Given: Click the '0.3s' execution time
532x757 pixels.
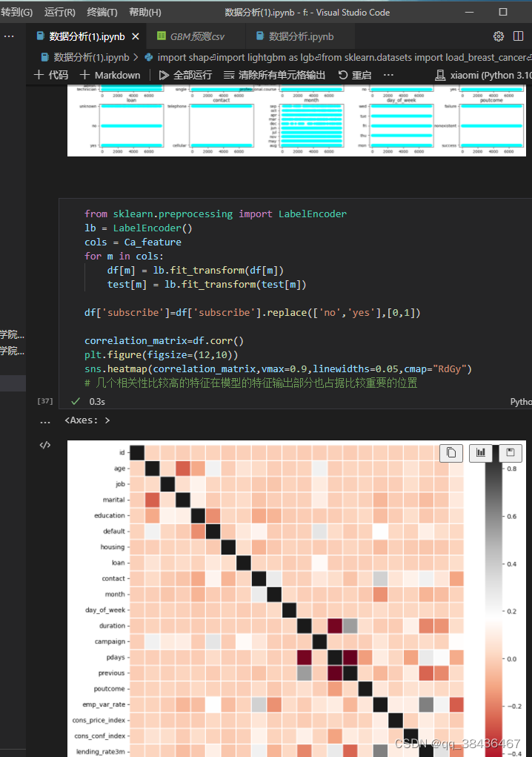Looking at the screenshot, I should coord(97,402).
